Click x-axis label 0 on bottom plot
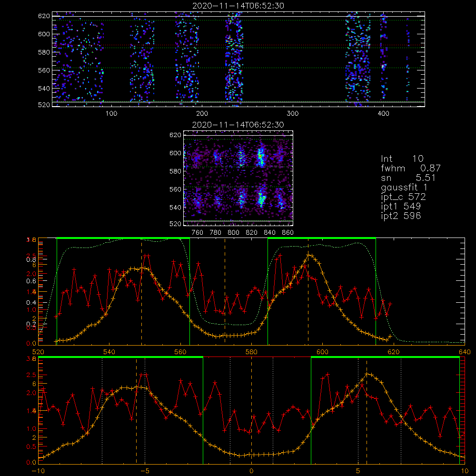The image size is (476, 476). (251, 471)
